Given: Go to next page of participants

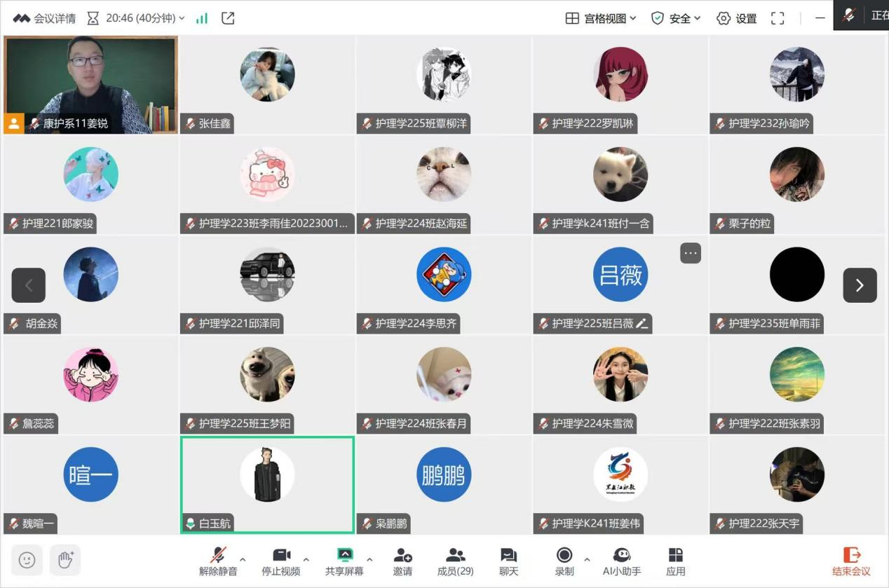Looking at the screenshot, I should 860,285.
